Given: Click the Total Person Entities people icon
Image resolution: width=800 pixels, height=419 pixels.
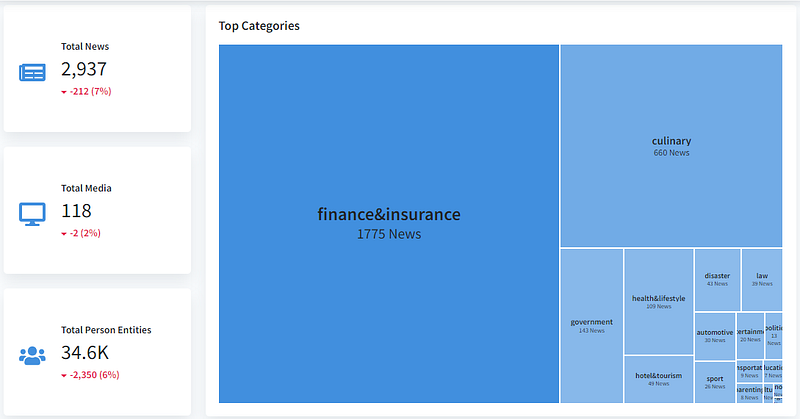Looking at the screenshot, I should [x=32, y=356].
